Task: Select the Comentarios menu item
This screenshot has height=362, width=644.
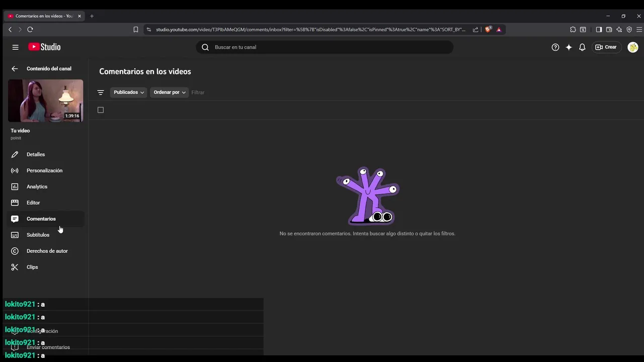Action: [x=45, y=219]
